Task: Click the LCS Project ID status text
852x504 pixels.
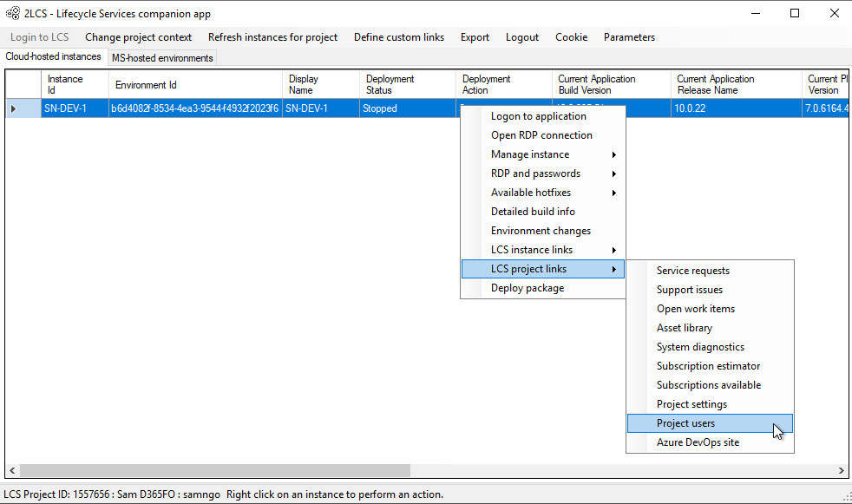Action: (111, 494)
